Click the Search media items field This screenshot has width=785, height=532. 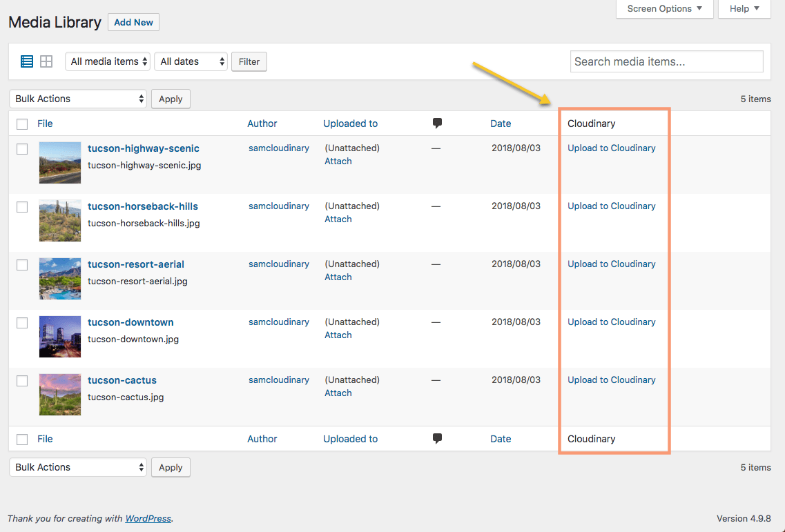[x=666, y=61]
